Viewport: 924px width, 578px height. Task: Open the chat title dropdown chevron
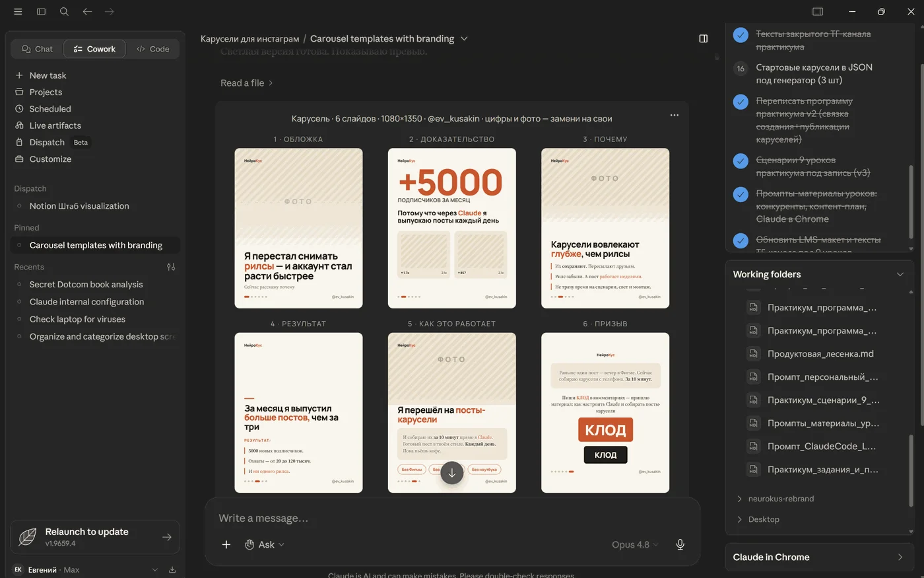tap(464, 38)
